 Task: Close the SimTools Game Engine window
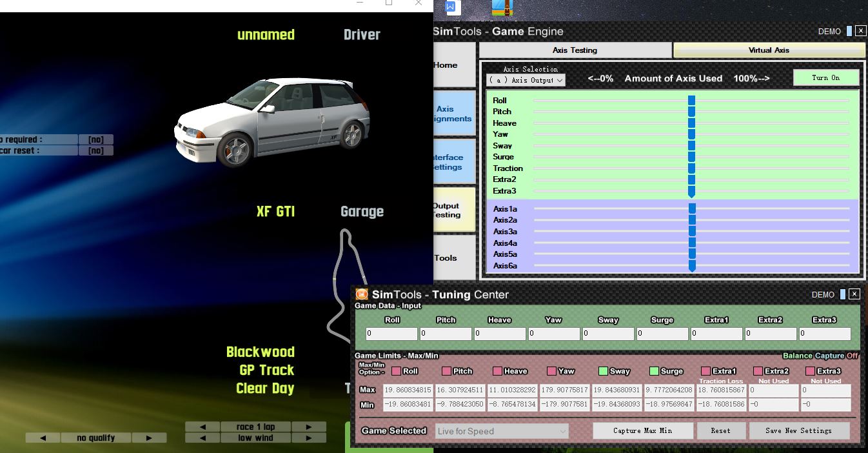[x=860, y=31]
